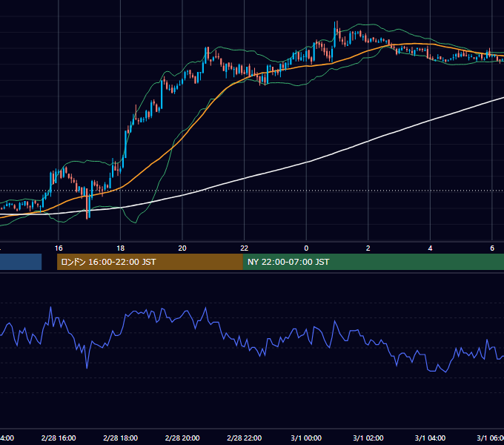Select the London 16:00-22:00 JST session bar
The width and height of the screenshot is (504, 445).
tap(150, 262)
